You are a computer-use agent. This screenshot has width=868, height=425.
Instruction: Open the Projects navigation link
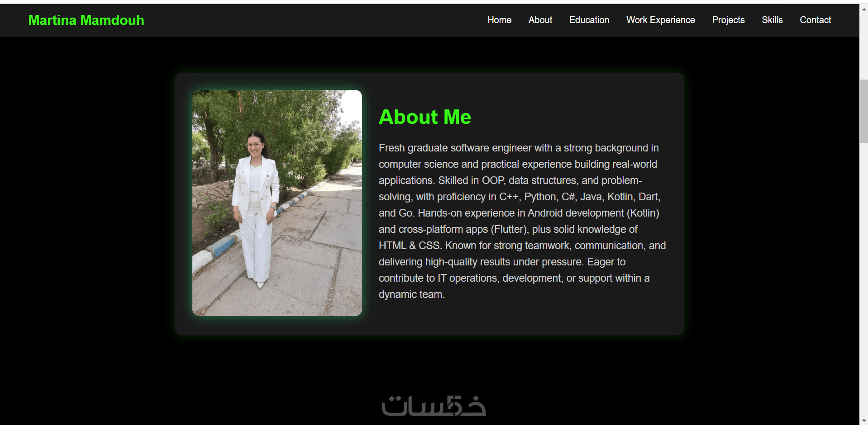click(x=728, y=20)
